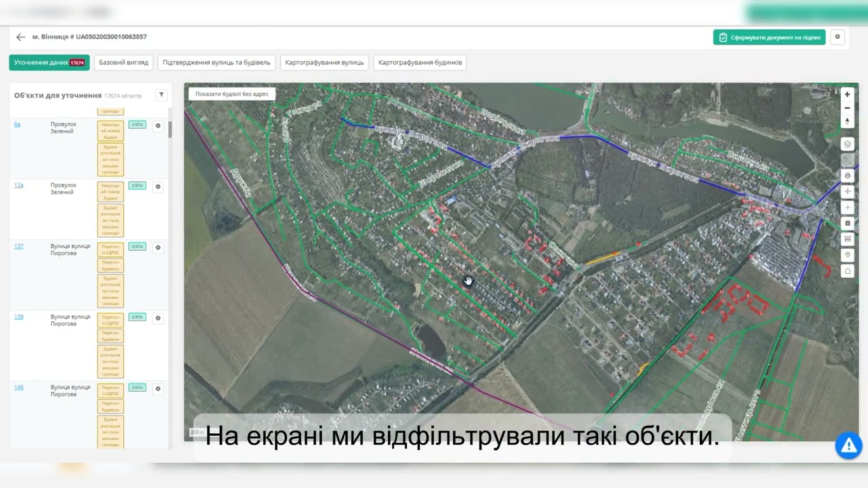Click 'Вулиця вулиця Пирогова' text in row 139
The width and height of the screenshot is (868, 488).
click(x=71, y=320)
